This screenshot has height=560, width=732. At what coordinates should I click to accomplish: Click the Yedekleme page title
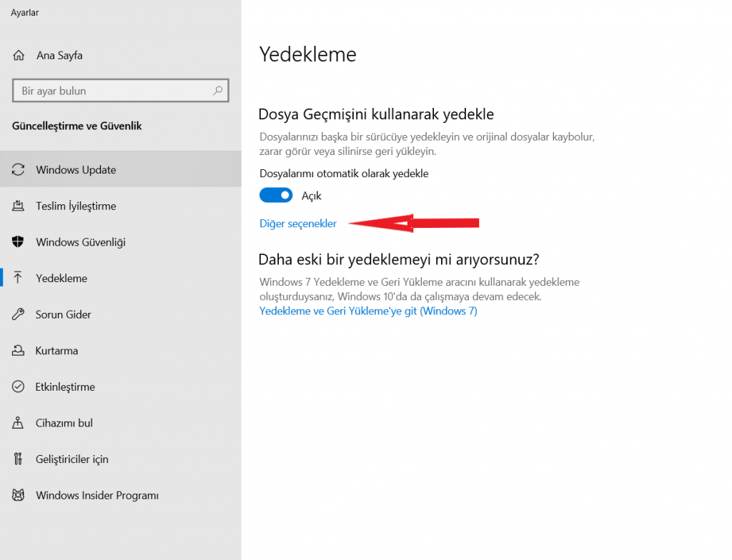pyautogui.click(x=307, y=54)
